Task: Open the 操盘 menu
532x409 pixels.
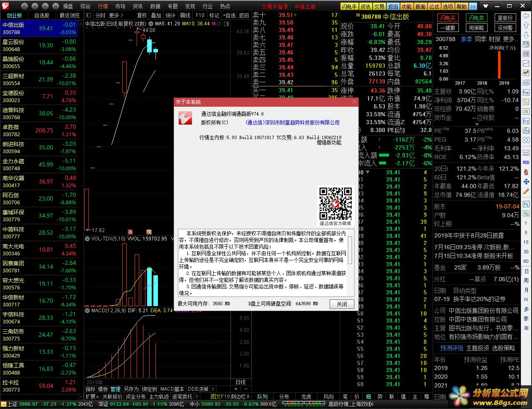Action: pyautogui.click(x=68, y=6)
